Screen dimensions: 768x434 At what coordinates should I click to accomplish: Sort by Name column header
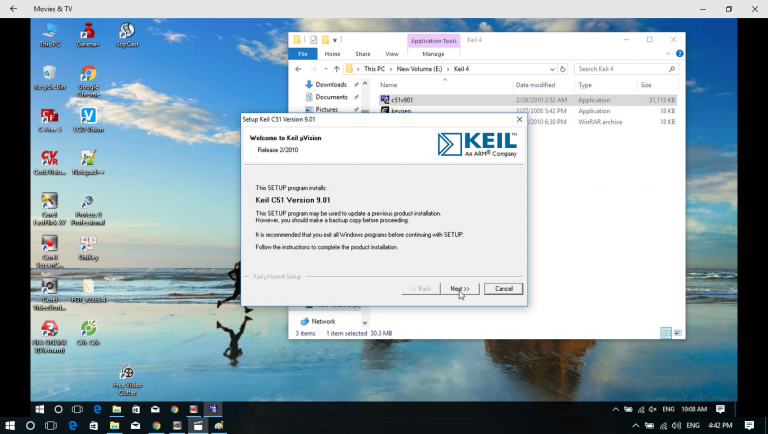[x=389, y=85]
